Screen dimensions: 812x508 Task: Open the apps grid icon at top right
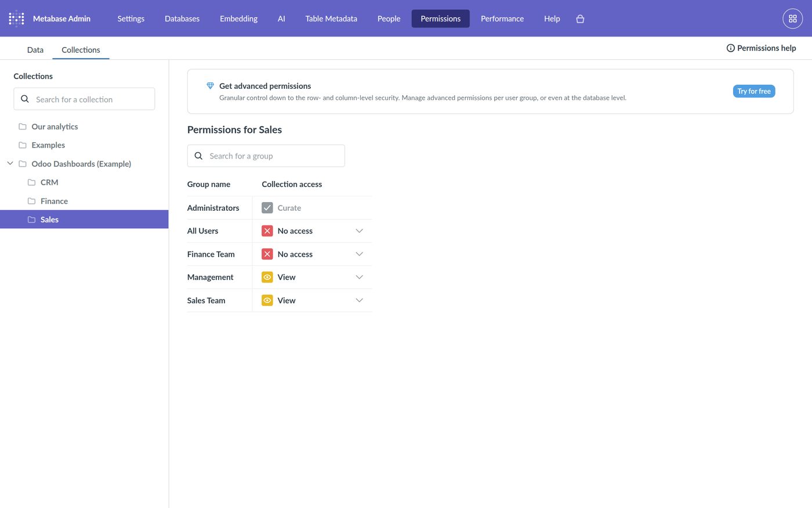coord(792,19)
